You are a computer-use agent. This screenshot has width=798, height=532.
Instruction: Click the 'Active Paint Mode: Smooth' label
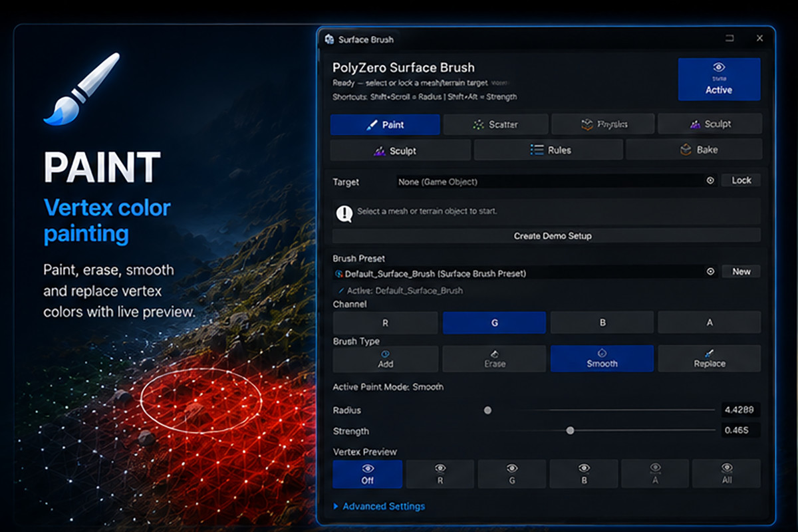pyautogui.click(x=388, y=387)
